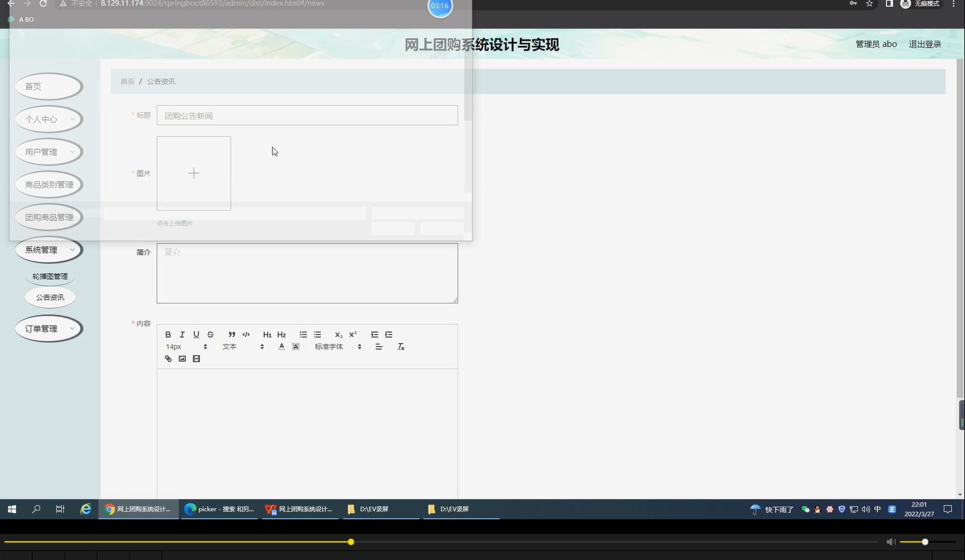Open 商品类别管理 in the sidebar

pyautogui.click(x=49, y=185)
